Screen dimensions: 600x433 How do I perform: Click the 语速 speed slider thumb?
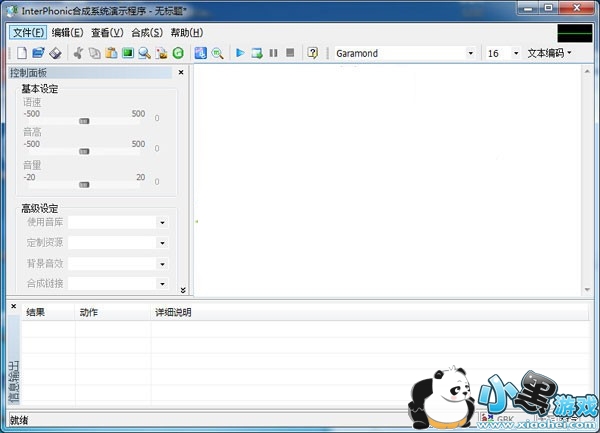click(x=84, y=121)
